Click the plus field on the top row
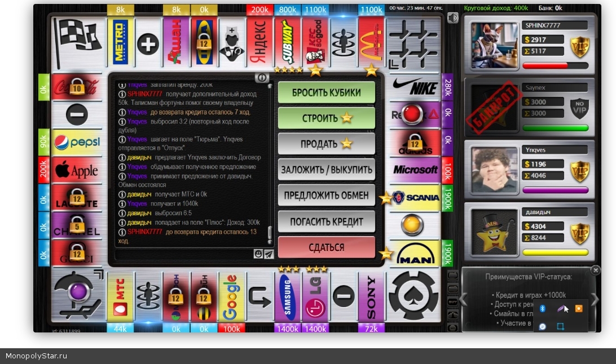Screen dimensions: 616x364 coord(148,43)
